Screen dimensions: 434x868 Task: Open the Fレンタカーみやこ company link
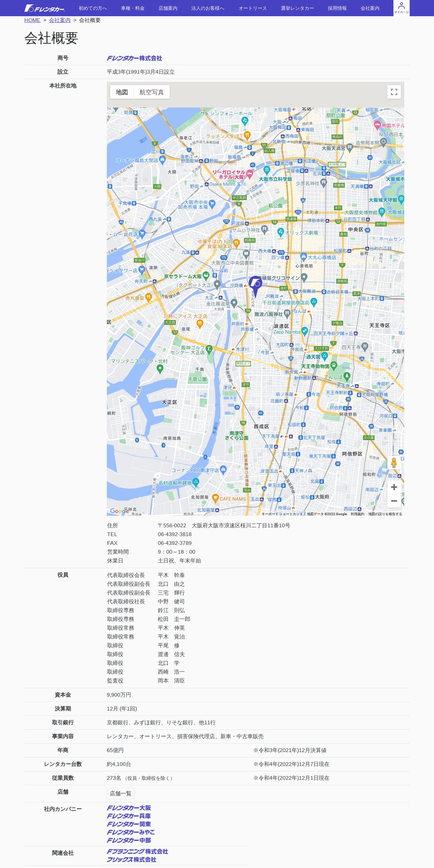pyautogui.click(x=131, y=832)
